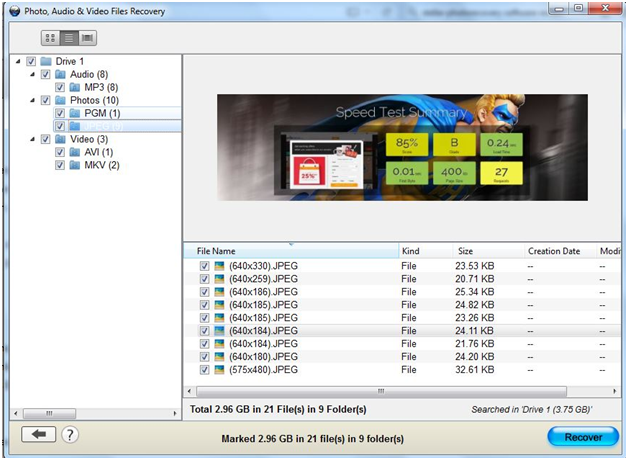Image resolution: width=628 pixels, height=460 pixels.
Task: Click image icon of (640x186).JPEG
Action: tap(219, 292)
